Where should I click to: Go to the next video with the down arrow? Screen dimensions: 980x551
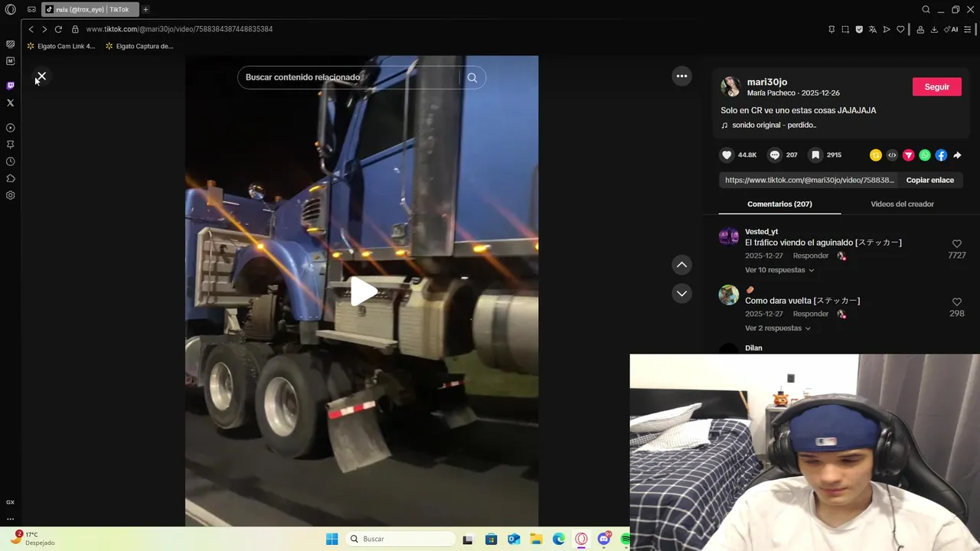tap(681, 293)
